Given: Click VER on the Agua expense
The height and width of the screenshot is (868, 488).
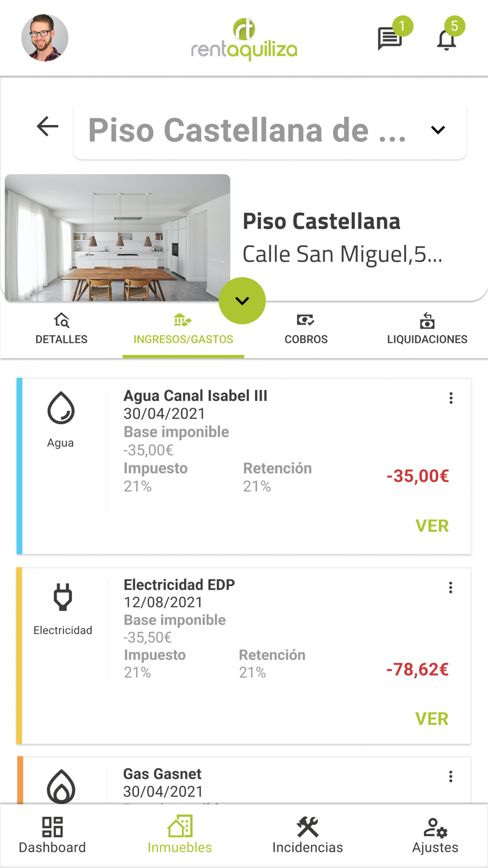Looking at the screenshot, I should tap(432, 526).
